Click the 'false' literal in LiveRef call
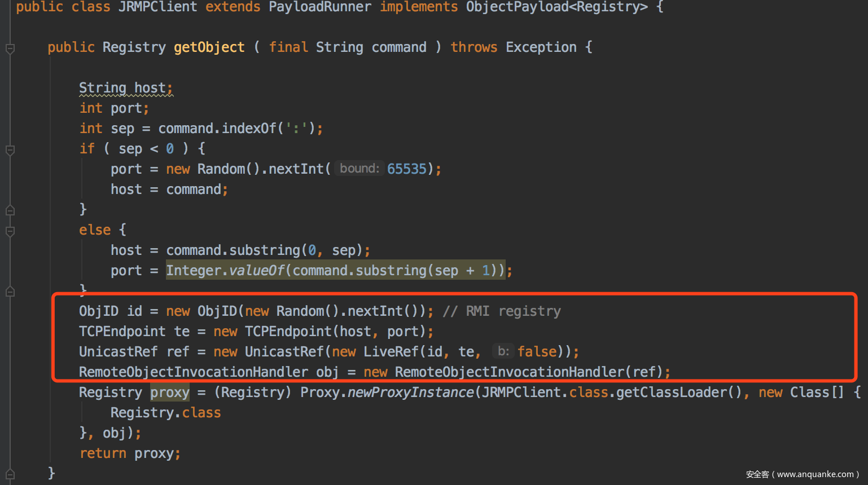Viewport: 868px width, 485px height. point(537,352)
